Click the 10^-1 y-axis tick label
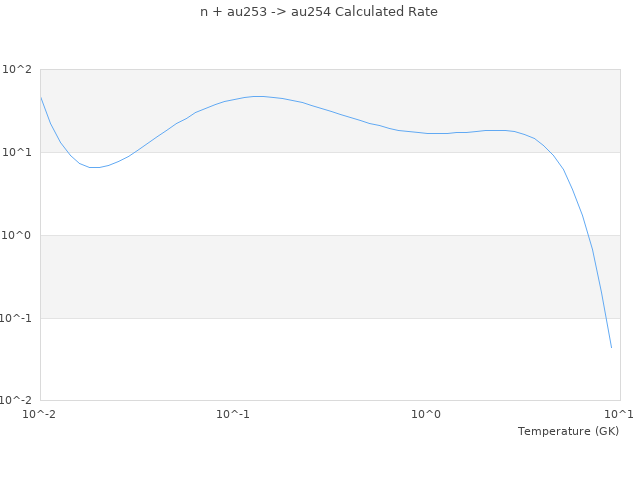640x480 pixels. pyautogui.click(x=16, y=319)
